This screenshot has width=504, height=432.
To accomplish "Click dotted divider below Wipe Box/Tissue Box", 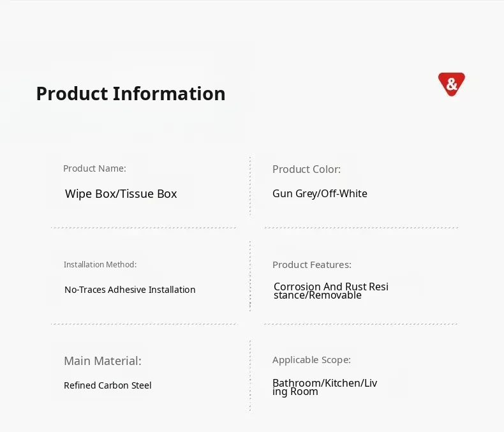I will tap(144, 227).
